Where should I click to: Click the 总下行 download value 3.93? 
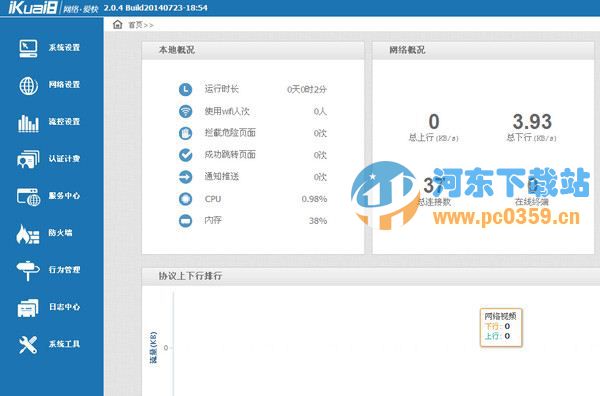pyautogui.click(x=532, y=122)
